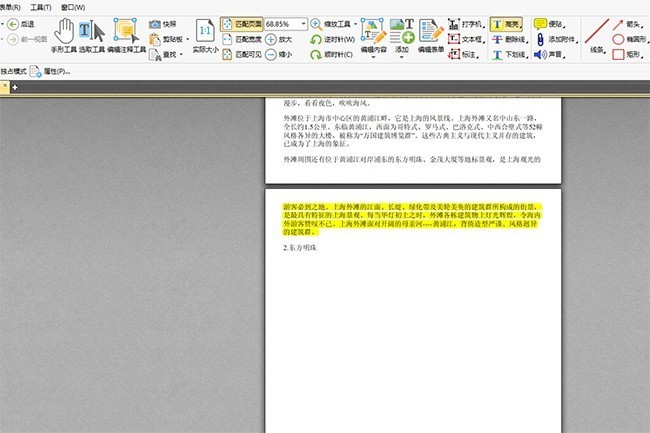
Task: Click the line starting 外滩位于上海市中心区
Action: pyautogui.click(x=410, y=118)
